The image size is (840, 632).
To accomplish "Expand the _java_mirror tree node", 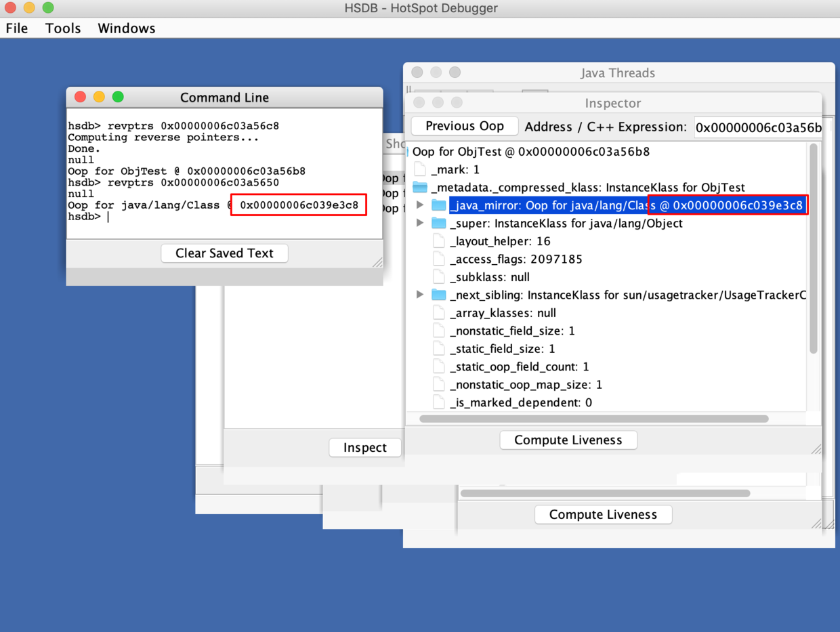I will tap(420, 205).
